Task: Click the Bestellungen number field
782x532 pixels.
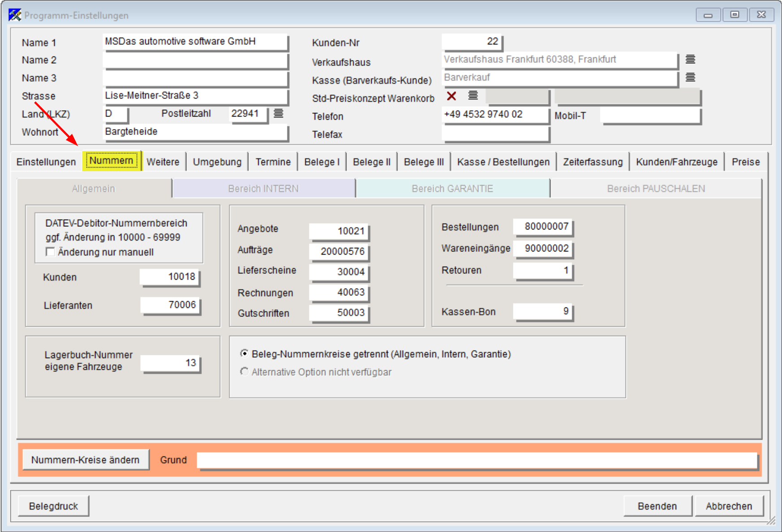Action: pyautogui.click(x=543, y=227)
